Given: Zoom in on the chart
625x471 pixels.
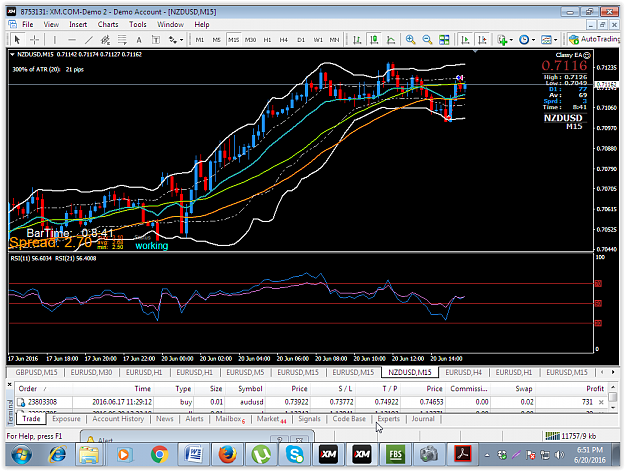Looking at the screenshot, I should pyautogui.click(x=410, y=40).
